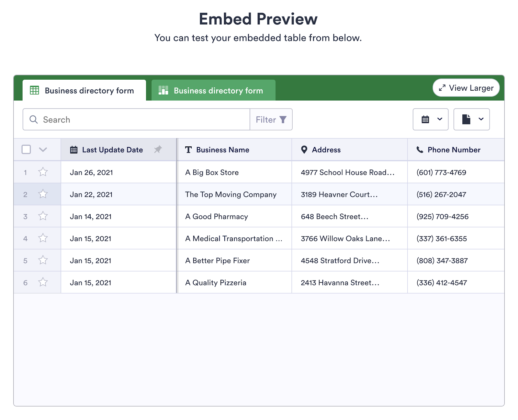Star the Top Moving Company row
Viewport: 518px width, 420px height.
pyautogui.click(x=43, y=194)
